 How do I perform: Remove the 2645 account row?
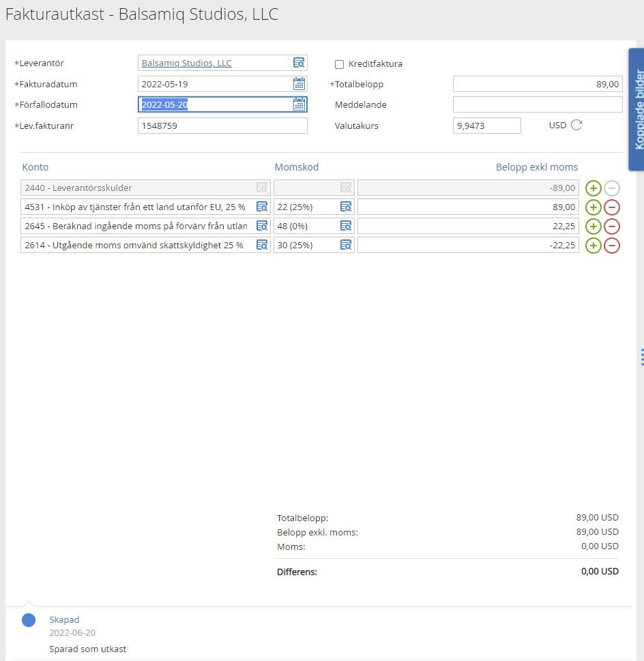pyautogui.click(x=612, y=226)
